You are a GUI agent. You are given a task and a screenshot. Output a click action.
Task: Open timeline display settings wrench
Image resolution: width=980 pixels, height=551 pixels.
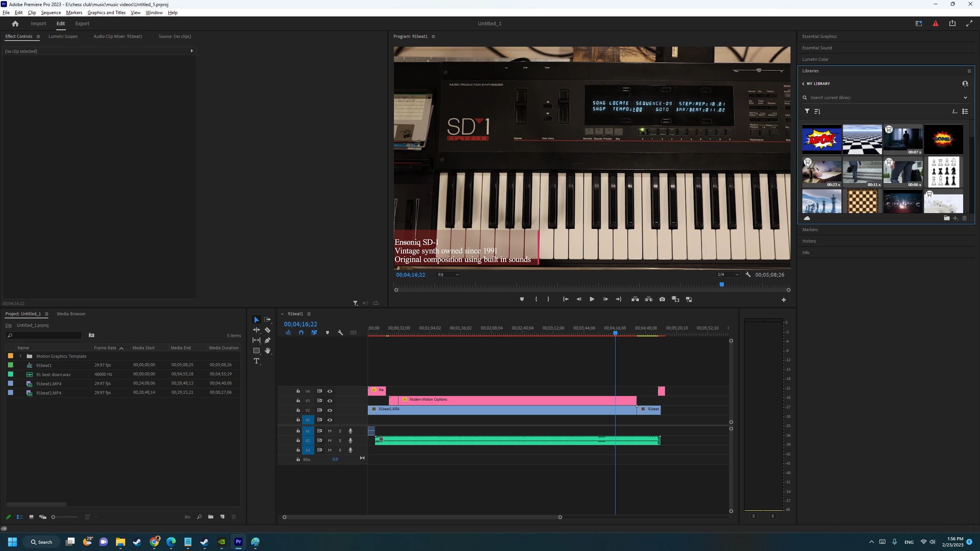click(x=340, y=333)
